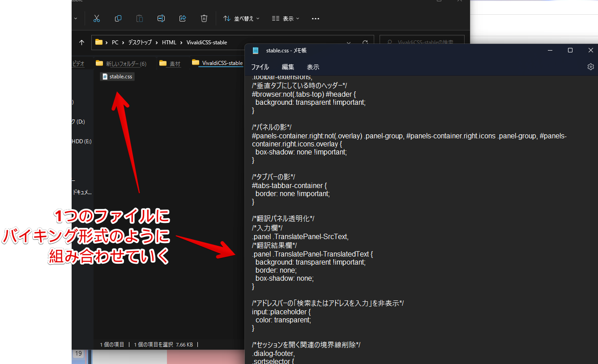
Task: Select the pinned VivaldiCSS-stable folder
Action: click(218, 63)
